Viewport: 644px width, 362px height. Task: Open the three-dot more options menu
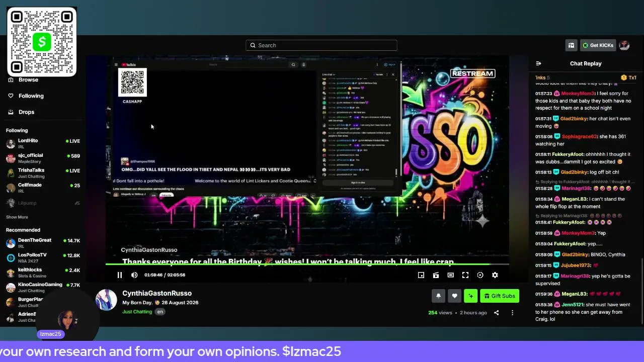coord(512,313)
